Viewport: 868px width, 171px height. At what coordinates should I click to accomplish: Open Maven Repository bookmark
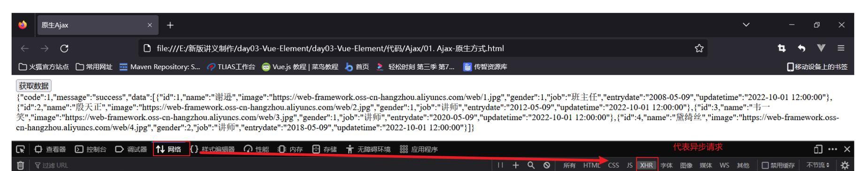pyautogui.click(x=160, y=67)
